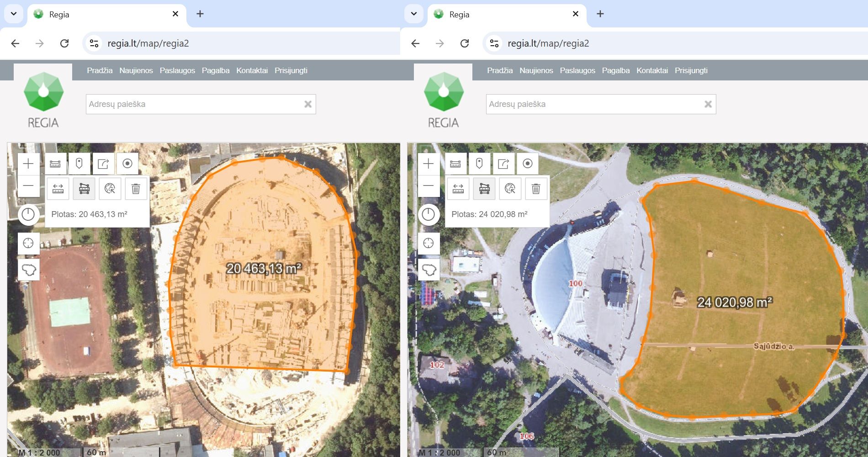Click the location pin tool in left map
This screenshot has width=868, height=457.
79,164
